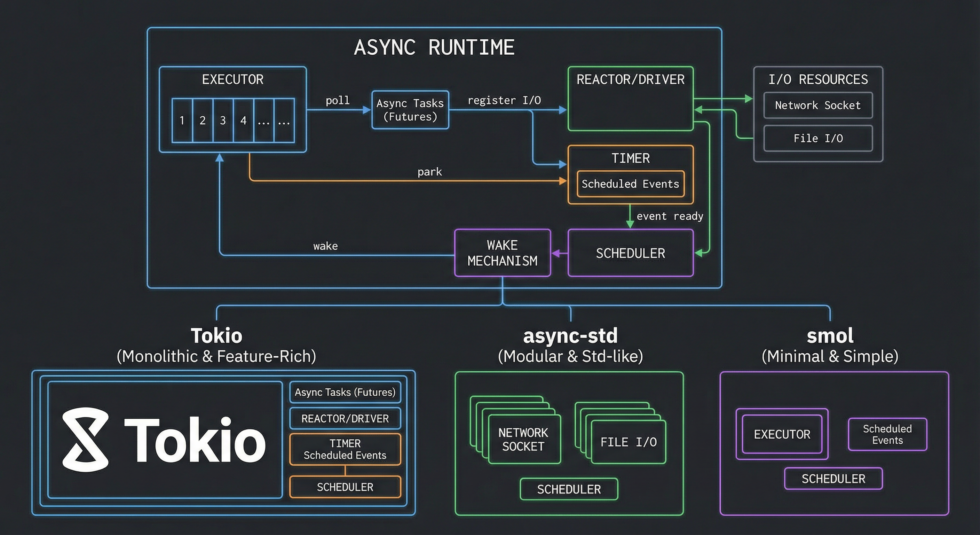Image resolution: width=980 pixels, height=535 pixels.
Task: Click the Tokio logo icon
Action: coord(86,440)
